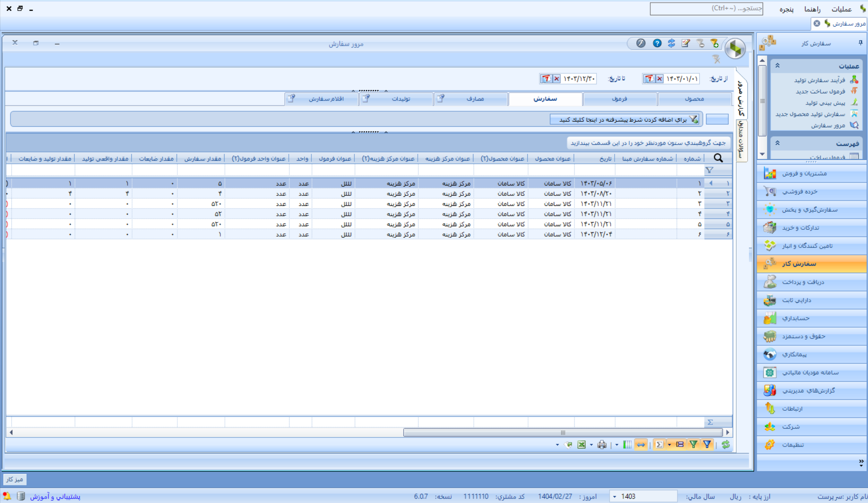The height and width of the screenshot is (503, 868).
Task: Open 'فرآیند سفارش تولید' link
Action: click(820, 80)
